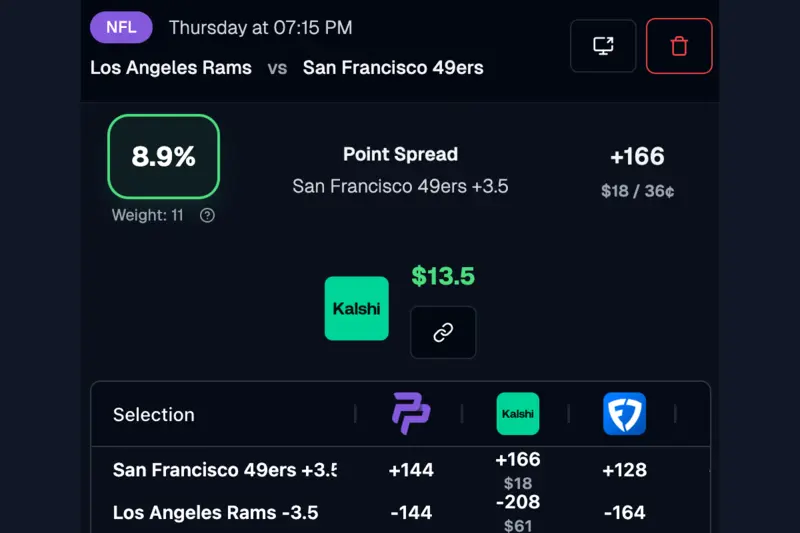Click the 8.9% edge percentage box
The image size is (800, 533).
[x=163, y=157]
